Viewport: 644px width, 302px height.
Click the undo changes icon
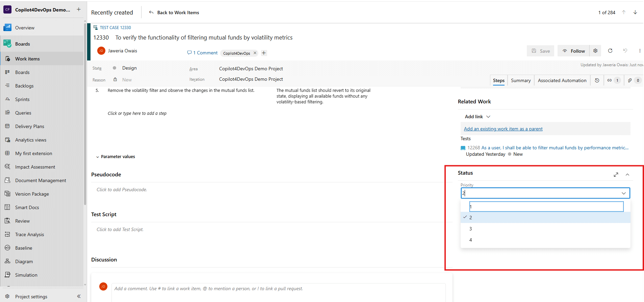[625, 51]
